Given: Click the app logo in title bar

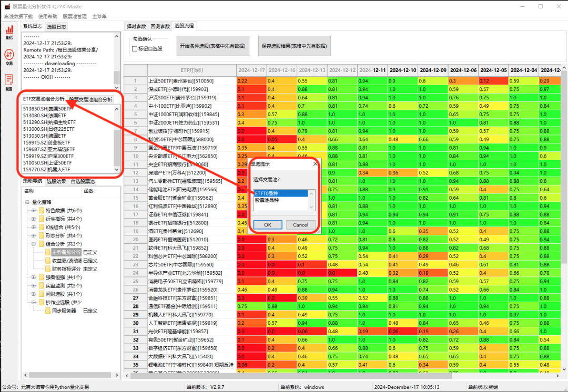Looking at the screenshot, I should tap(7, 6).
